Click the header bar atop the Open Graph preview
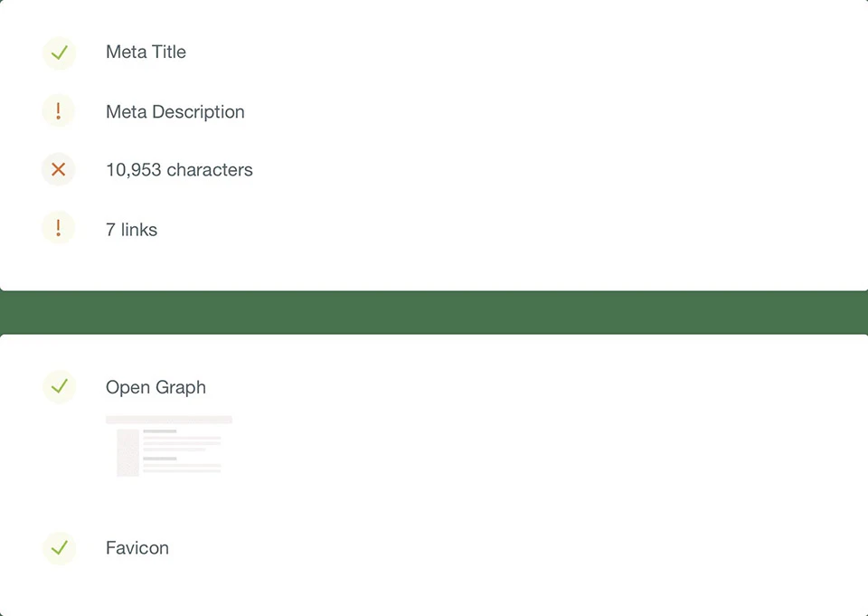This screenshot has height=616, width=868. 169,420
